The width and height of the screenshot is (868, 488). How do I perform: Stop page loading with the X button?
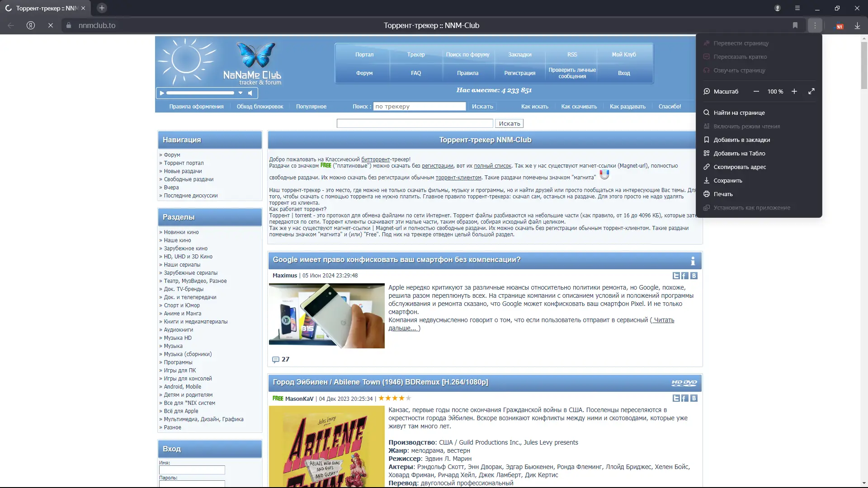pos(51,26)
